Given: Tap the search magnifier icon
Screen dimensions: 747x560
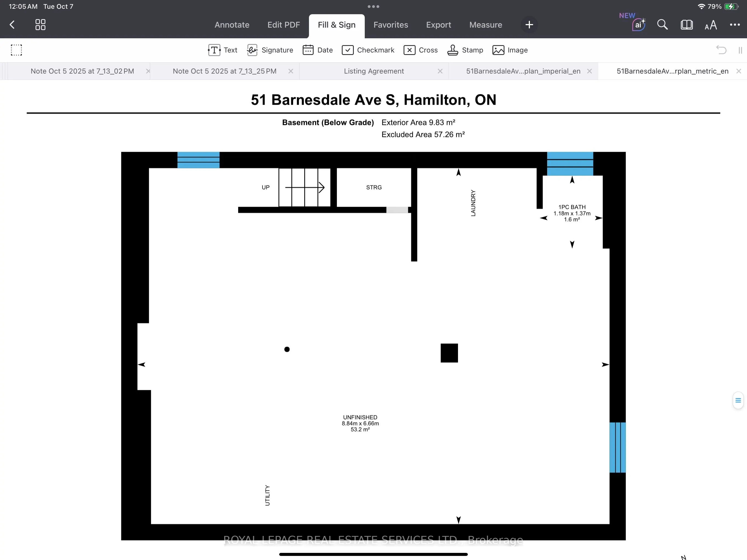Looking at the screenshot, I should [x=662, y=25].
